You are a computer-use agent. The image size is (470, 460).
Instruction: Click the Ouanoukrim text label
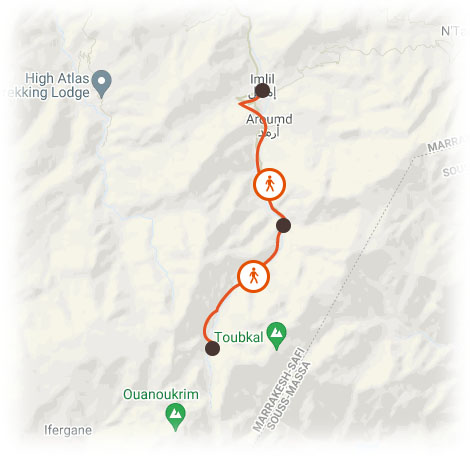(161, 394)
